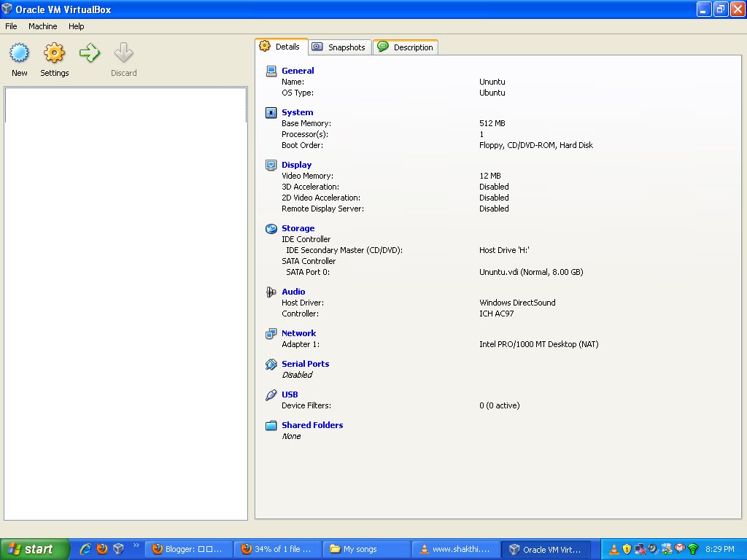747x560 pixels.
Task: Click the 512 MB base memory value
Action: click(492, 123)
